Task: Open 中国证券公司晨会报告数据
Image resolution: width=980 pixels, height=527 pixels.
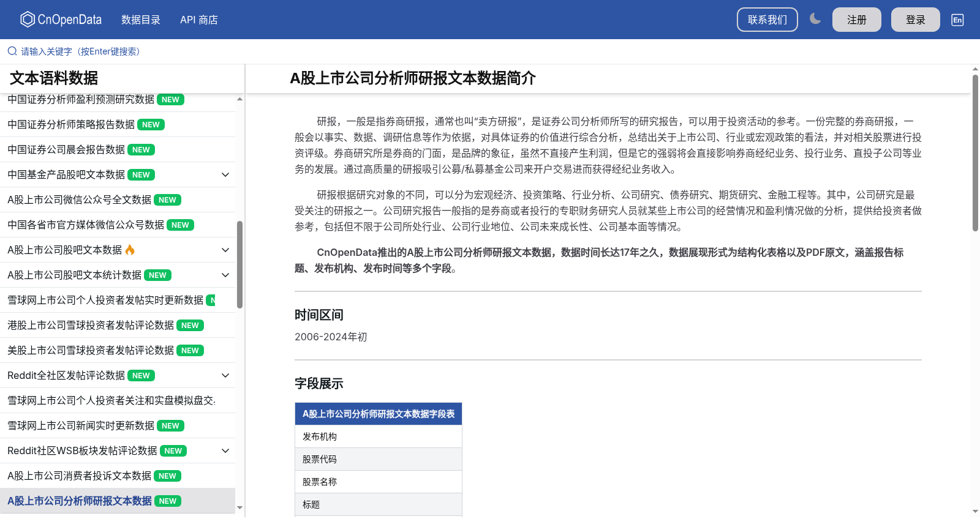Action: (x=66, y=149)
